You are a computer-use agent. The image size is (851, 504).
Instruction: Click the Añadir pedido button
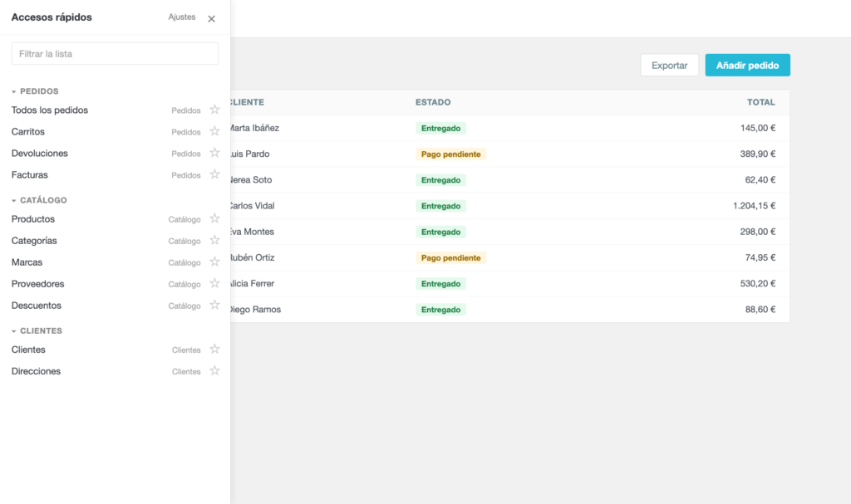[x=747, y=65]
